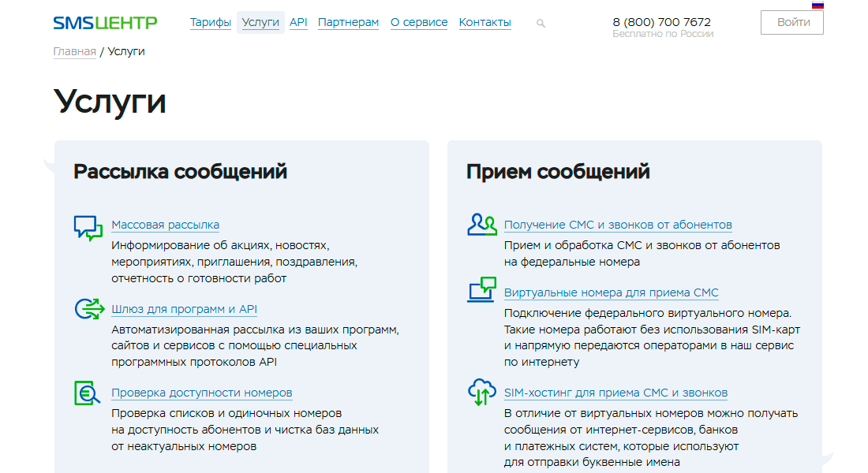Open the Контакты page
Image resolution: width=868 pixels, height=473 pixels.
[x=485, y=22]
